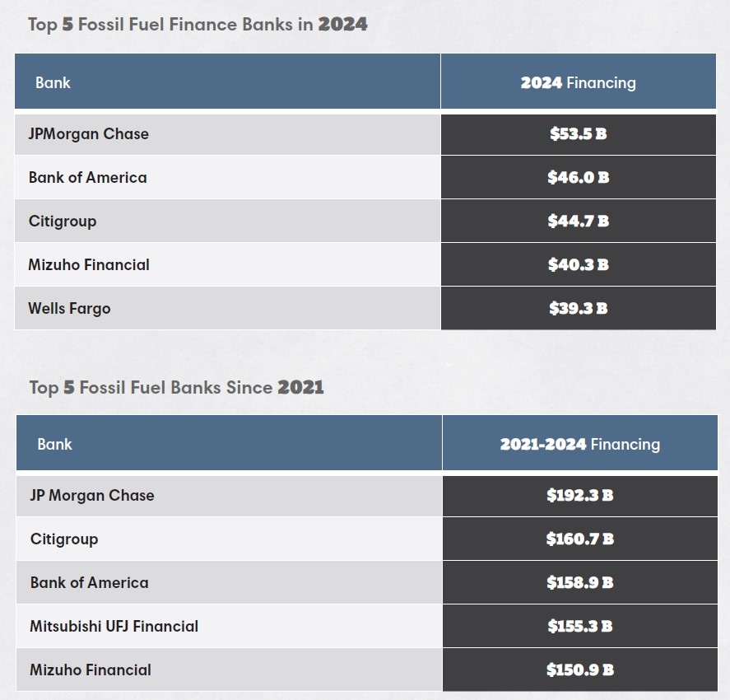Viewport: 730px width, 700px height.
Task: Click the Wells Fargo bank name
Action: tap(69, 308)
